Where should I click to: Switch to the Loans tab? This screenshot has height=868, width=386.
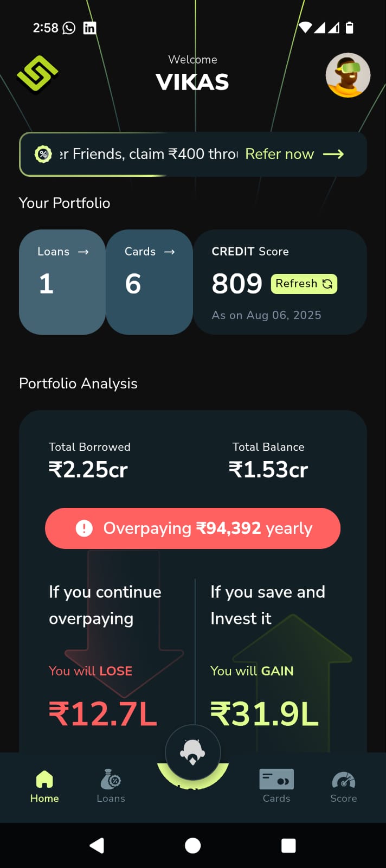tap(111, 787)
